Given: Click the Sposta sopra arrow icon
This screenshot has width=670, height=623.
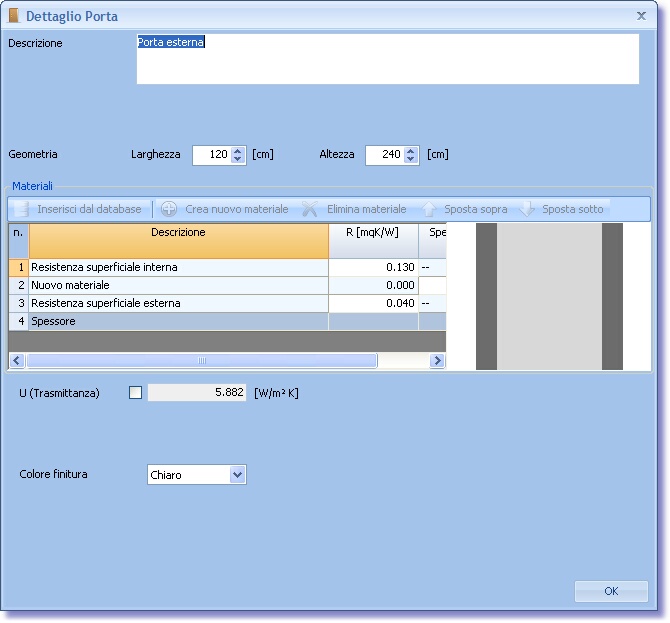Looking at the screenshot, I should (x=428, y=209).
